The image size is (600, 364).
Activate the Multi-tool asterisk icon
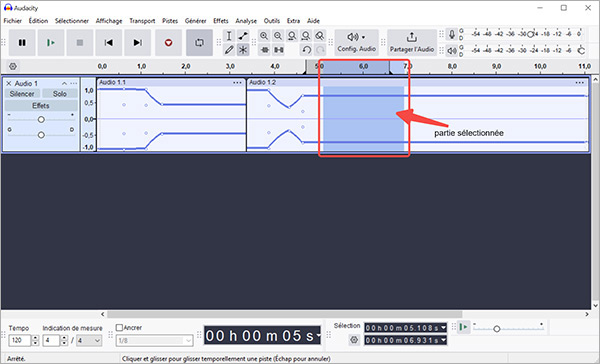tap(243, 50)
